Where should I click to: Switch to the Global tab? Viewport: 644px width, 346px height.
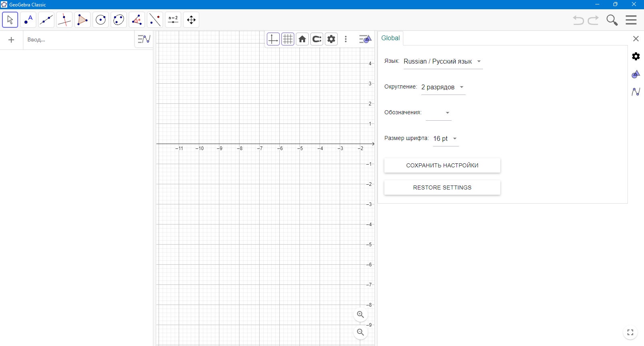pos(390,38)
